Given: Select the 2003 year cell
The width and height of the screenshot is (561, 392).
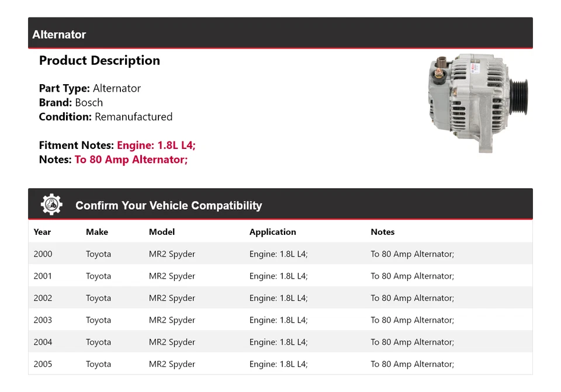Looking at the screenshot, I should (x=43, y=320).
